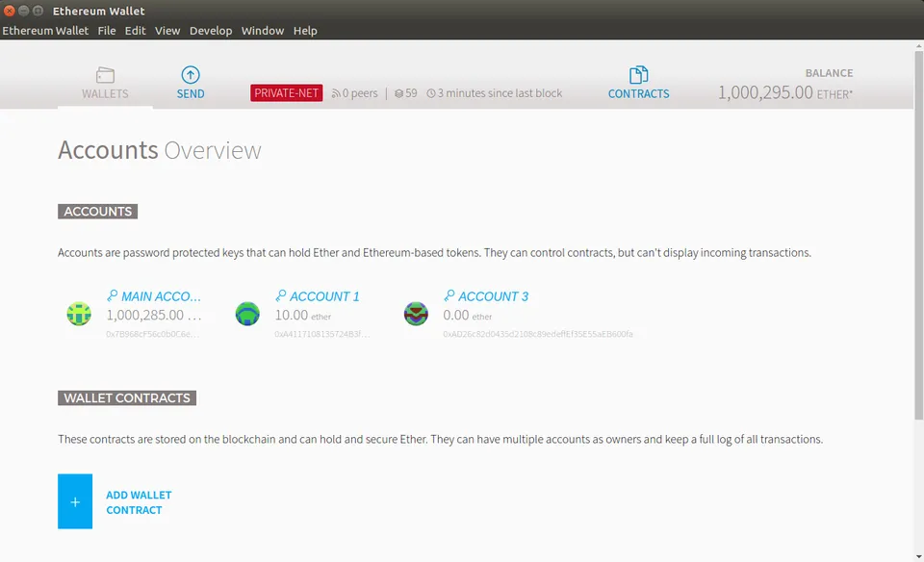Viewport: 924px width, 562px height.
Task: Open the Window menu
Action: coord(262,31)
